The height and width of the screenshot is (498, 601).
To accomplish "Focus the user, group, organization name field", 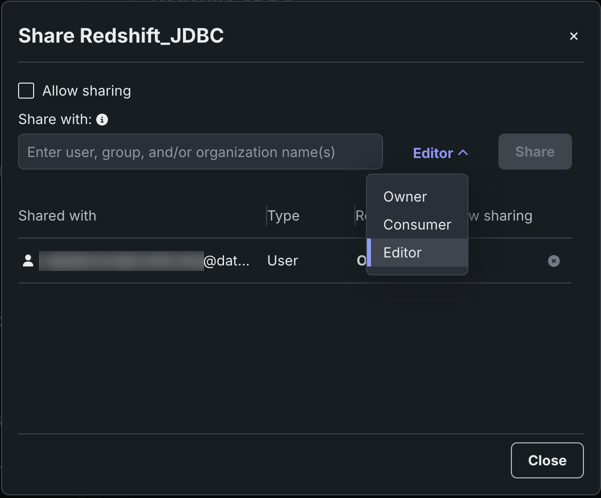I will click(200, 152).
